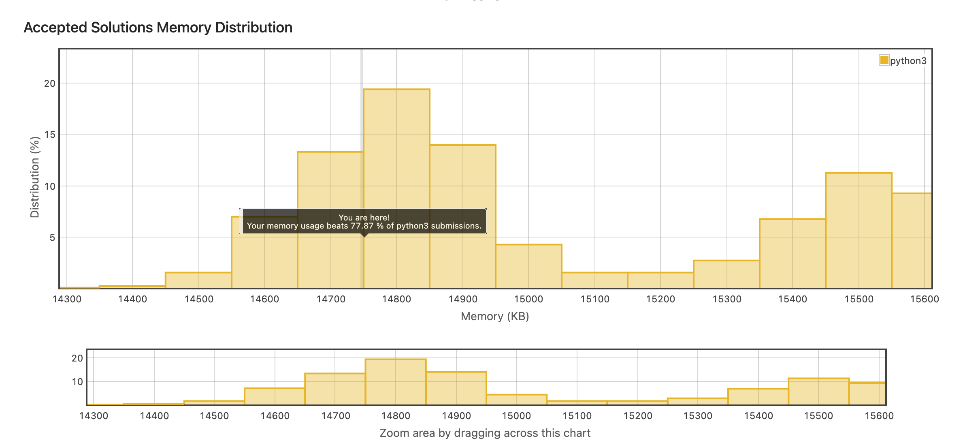Click the main chart bar centered at 15000

(529, 266)
